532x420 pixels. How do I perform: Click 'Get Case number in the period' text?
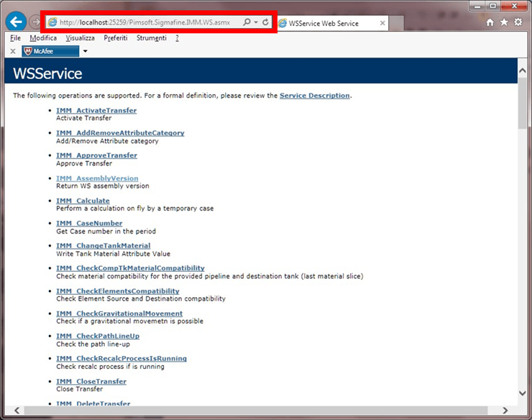pyautogui.click(x=106, y=232)
